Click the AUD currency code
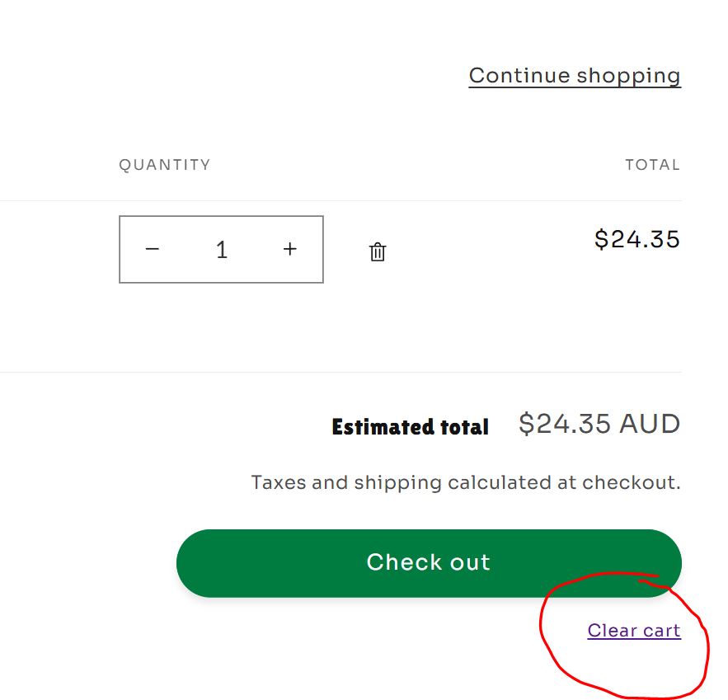728x700 pixels. 650,424
